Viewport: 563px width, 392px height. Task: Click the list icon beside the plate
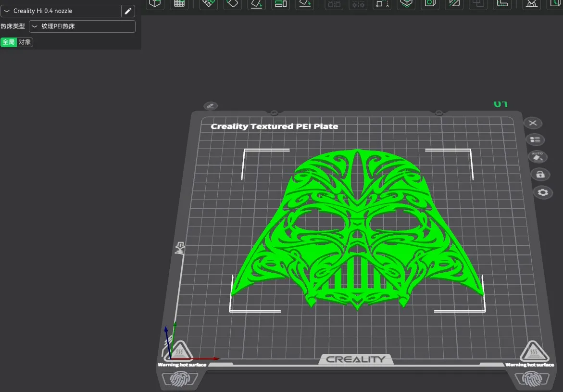click(535, 139)
